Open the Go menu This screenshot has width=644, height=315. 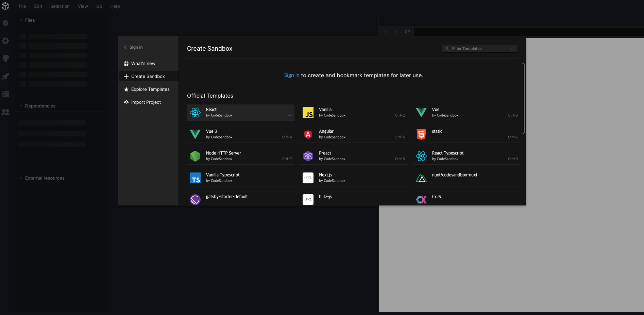[x=99, y=6]
